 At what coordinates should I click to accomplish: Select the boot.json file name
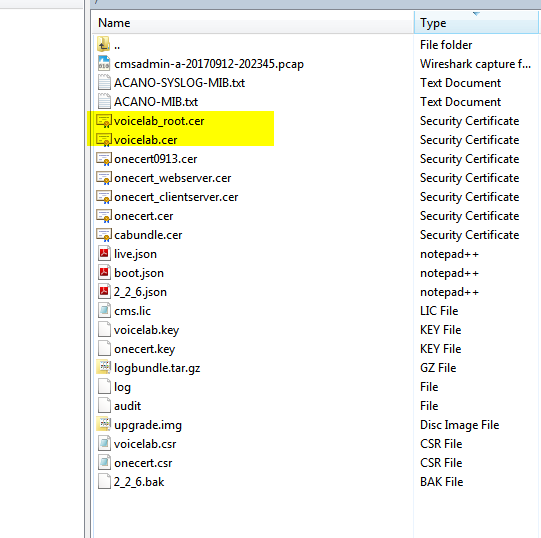pyautogui.click(x=139, y=273)
